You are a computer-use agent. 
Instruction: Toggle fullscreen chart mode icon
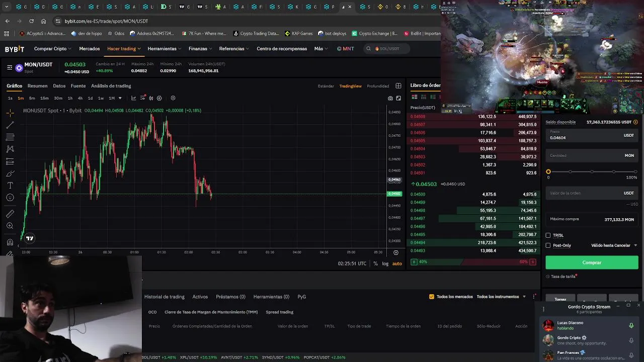pyautogui.click(x=398, y=98)
